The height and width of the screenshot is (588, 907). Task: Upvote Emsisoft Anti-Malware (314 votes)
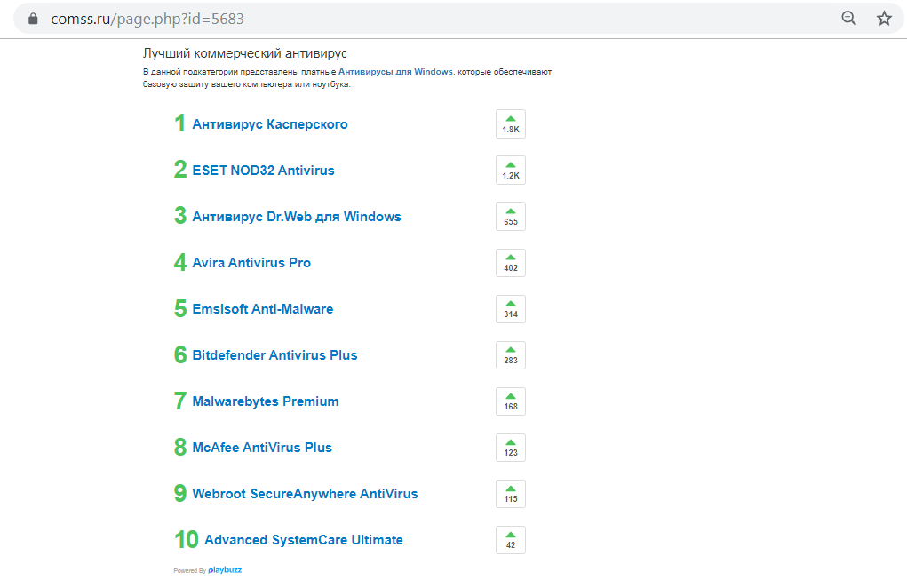click(x=511, y=309)
